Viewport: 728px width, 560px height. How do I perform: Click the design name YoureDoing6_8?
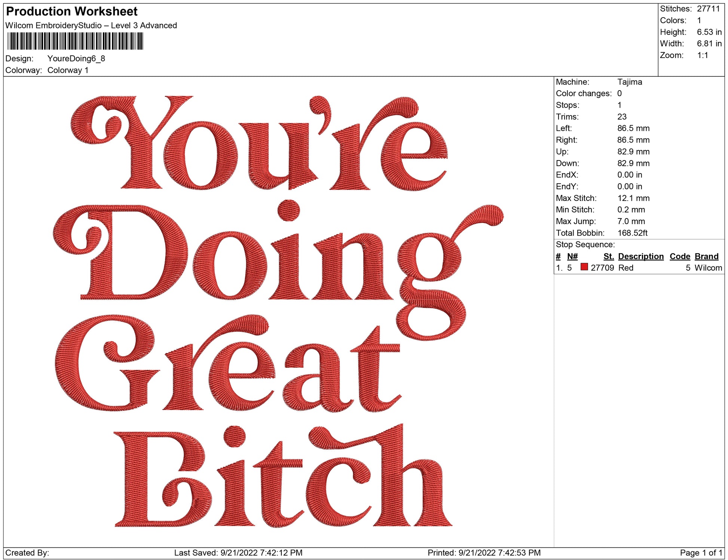(76, 58)
